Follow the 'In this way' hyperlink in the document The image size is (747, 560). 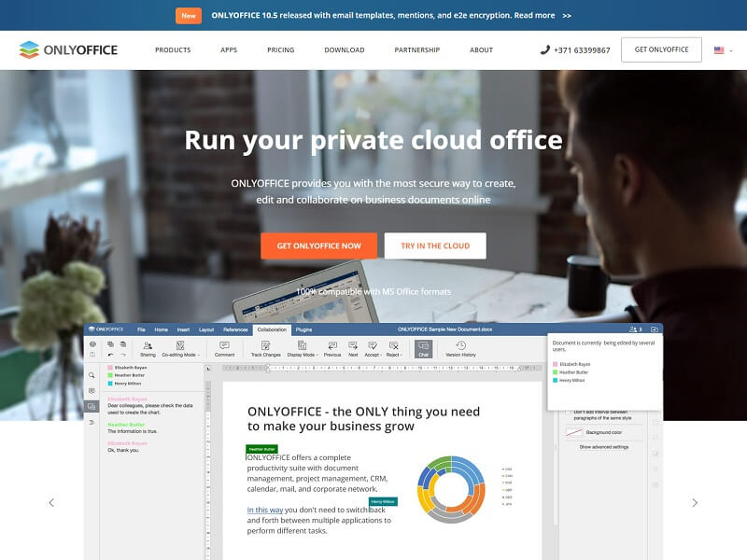pyautogui.click(x=265, y=510)
